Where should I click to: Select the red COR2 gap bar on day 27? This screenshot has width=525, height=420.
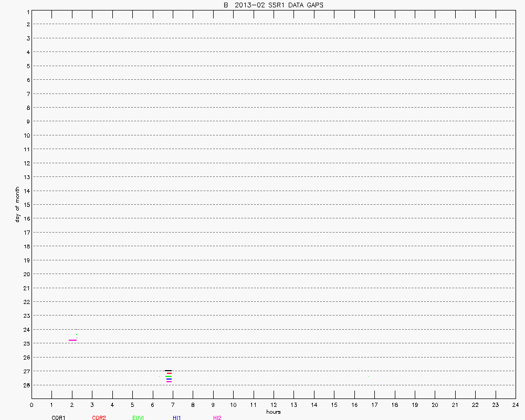tap(169, 373)
